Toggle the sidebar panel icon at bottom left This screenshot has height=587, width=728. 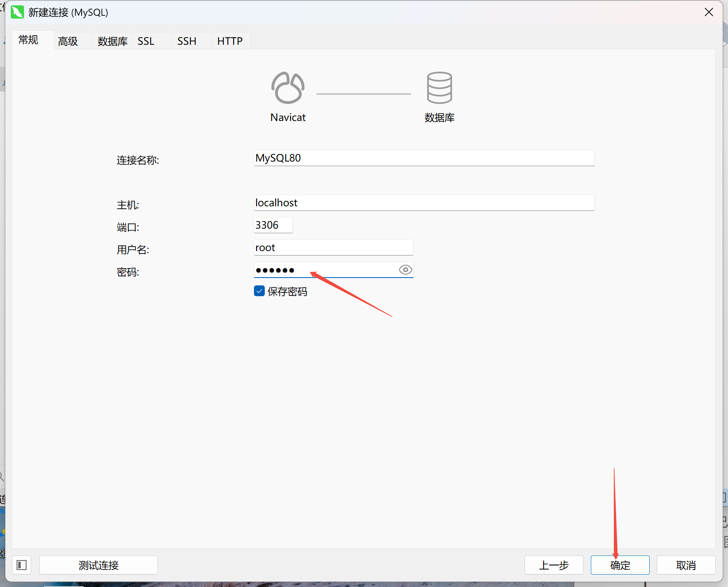pos(22,565)
